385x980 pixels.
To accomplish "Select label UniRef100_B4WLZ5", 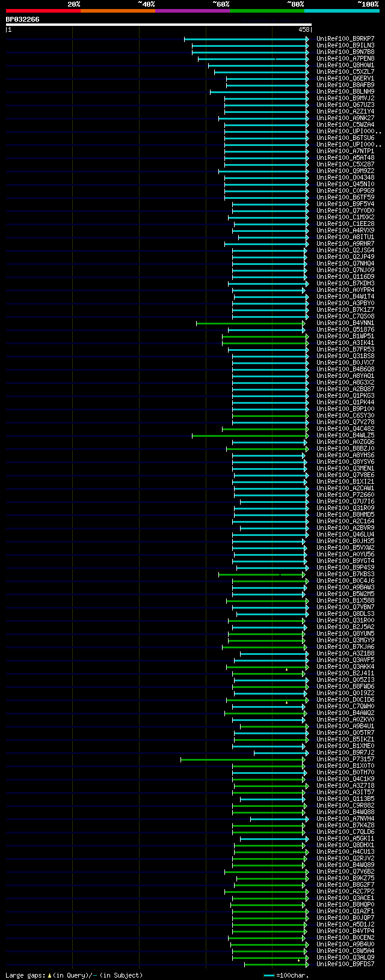I will (345, 435).
